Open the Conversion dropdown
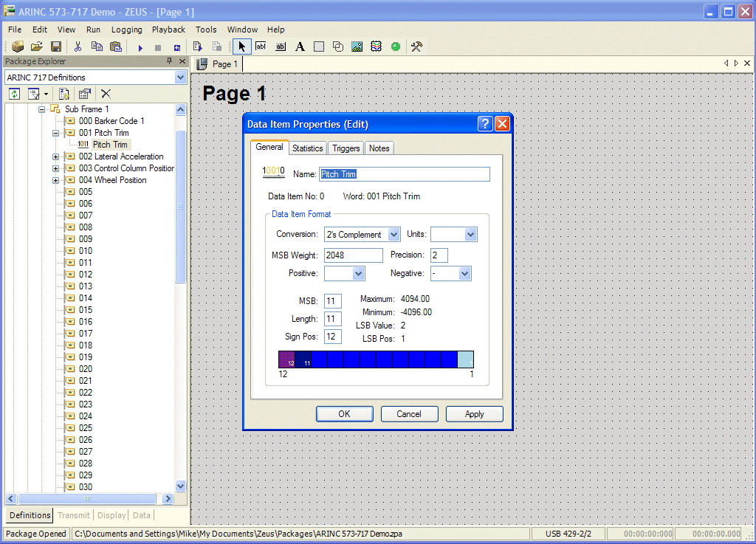 click(x=394, y=235)
